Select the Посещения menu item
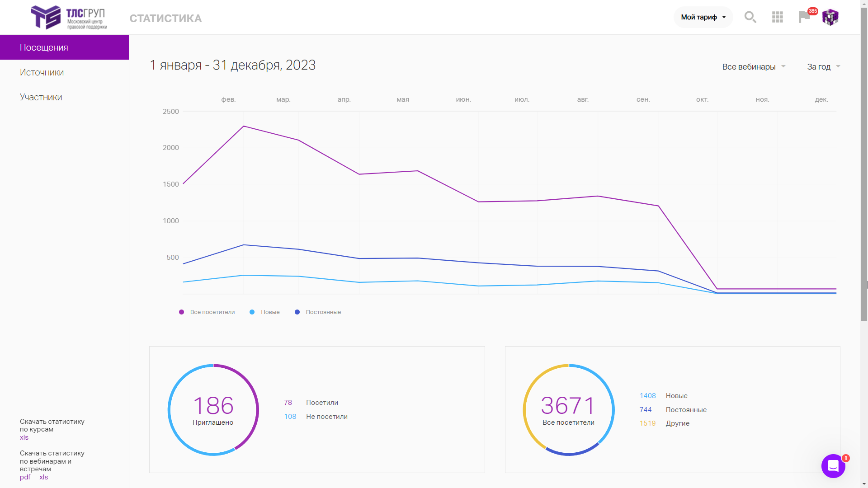 [64, 47]
